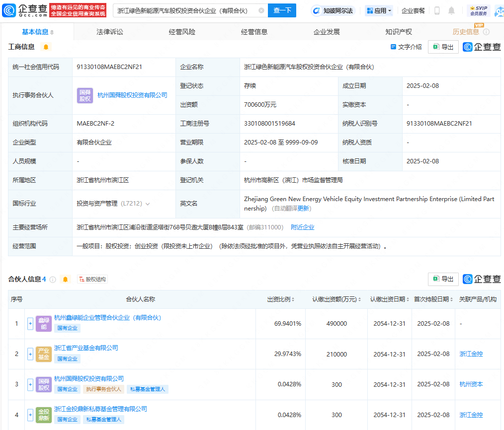Image resolution: width=504 pixels, height=430 pixels.
Task: Open executive partner link 杭州国舜股权投资有限公司
Action: pyautogui.click(x=132, y=95)
